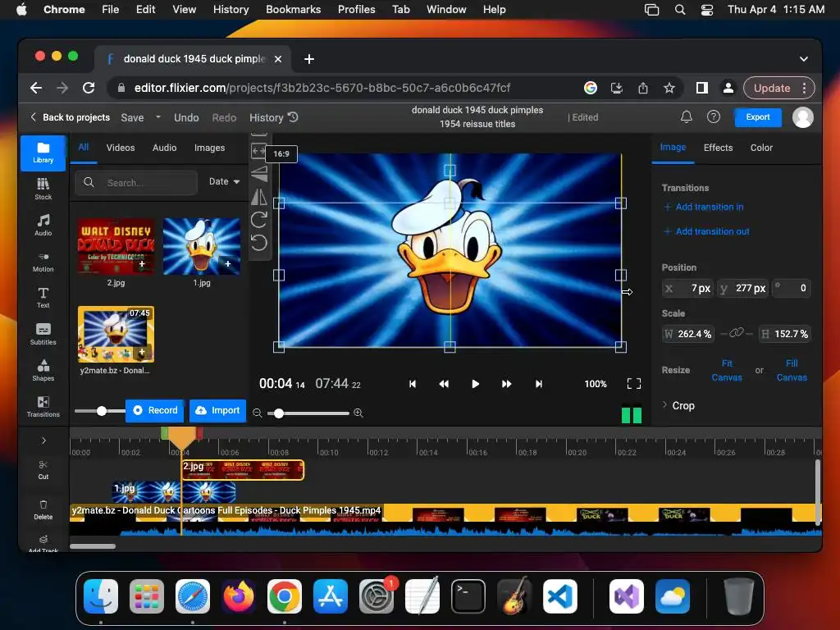The height and width of the screenshot is (630, 840).
Task: Open the Shapes panel
Action: tap(43, 370)
